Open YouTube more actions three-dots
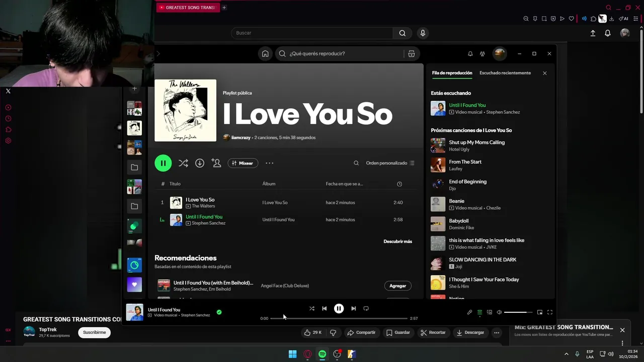Viewport: 644px width, 362px height. point(497,332)
